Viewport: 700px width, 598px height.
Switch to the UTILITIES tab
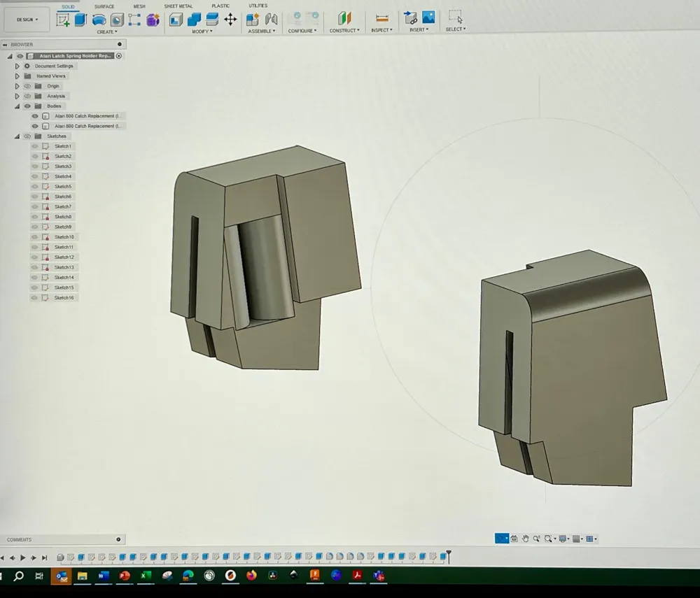click(258, 6)
